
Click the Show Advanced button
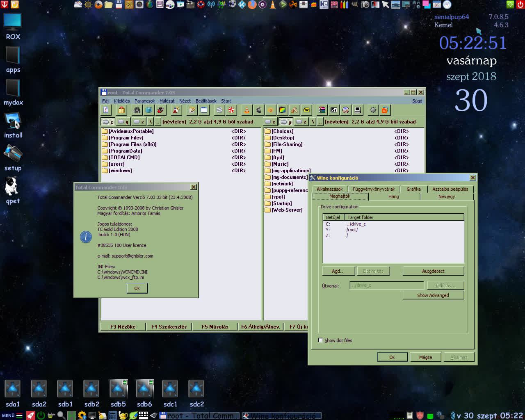[x=433, y=295]
